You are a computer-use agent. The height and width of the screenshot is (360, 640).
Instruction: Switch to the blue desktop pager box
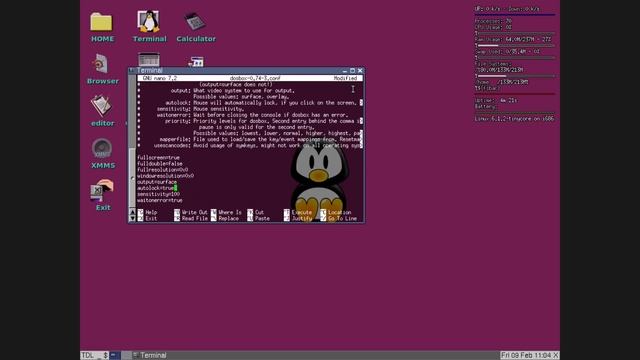click(115, 356)
